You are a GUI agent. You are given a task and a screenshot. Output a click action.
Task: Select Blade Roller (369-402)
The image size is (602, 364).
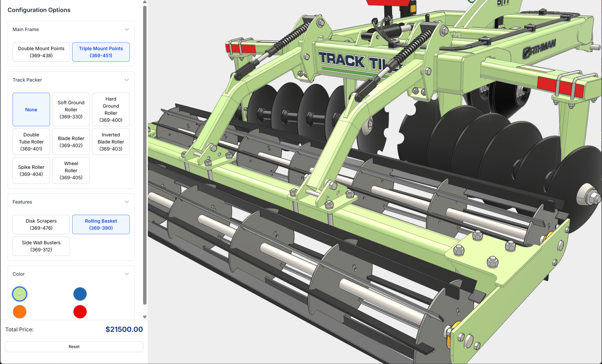point(71,142)
